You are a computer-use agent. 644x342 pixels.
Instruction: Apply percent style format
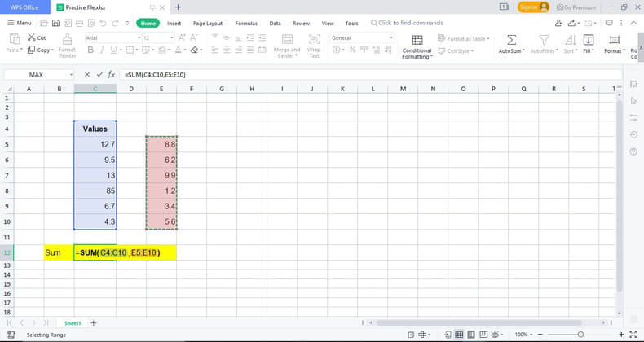point(352,50)
